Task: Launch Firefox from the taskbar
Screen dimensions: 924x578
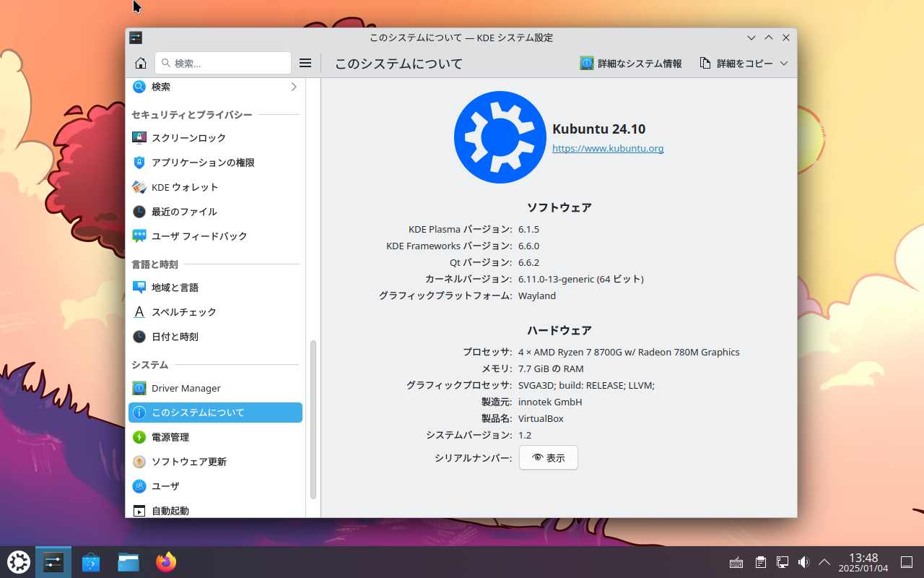Action: coord(166,562)
